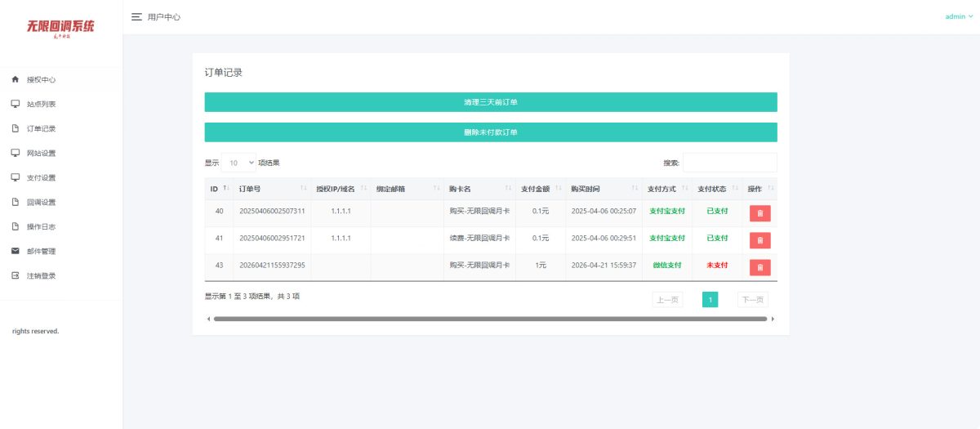The width and height of the screenshot is (980, 429).
Task: Click the 微信支付 payment method cell
Action: (667, 266)
